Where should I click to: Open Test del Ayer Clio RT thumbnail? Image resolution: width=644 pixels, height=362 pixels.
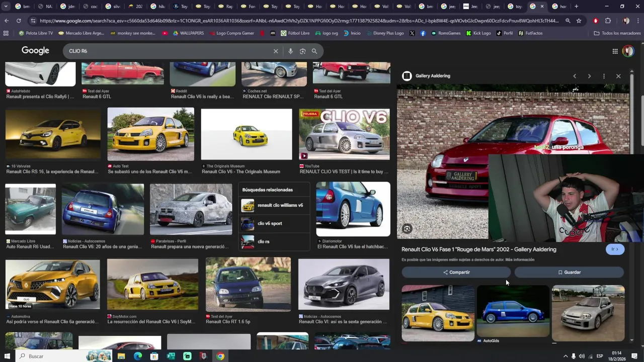click(x=248, y=284)
